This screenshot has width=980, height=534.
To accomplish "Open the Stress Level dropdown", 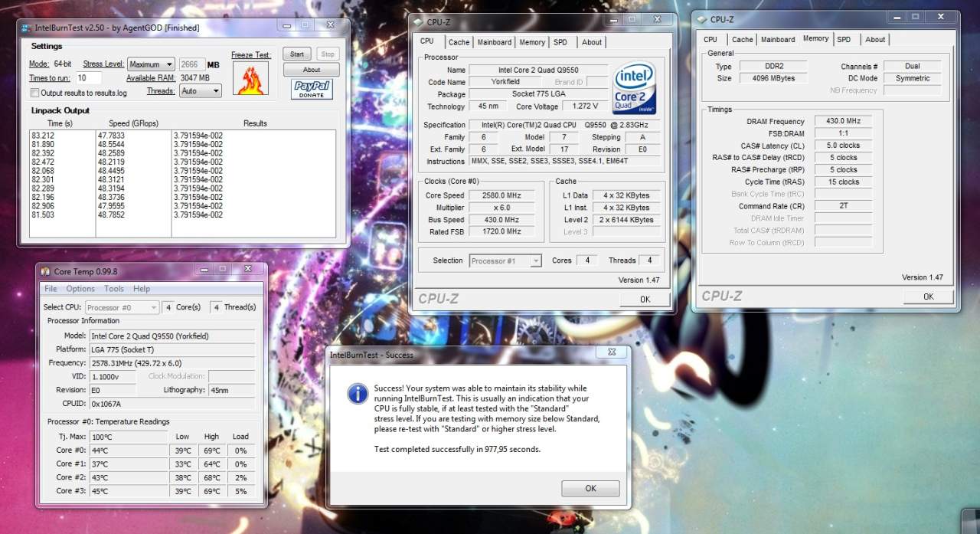I will (x=152, y=64).
